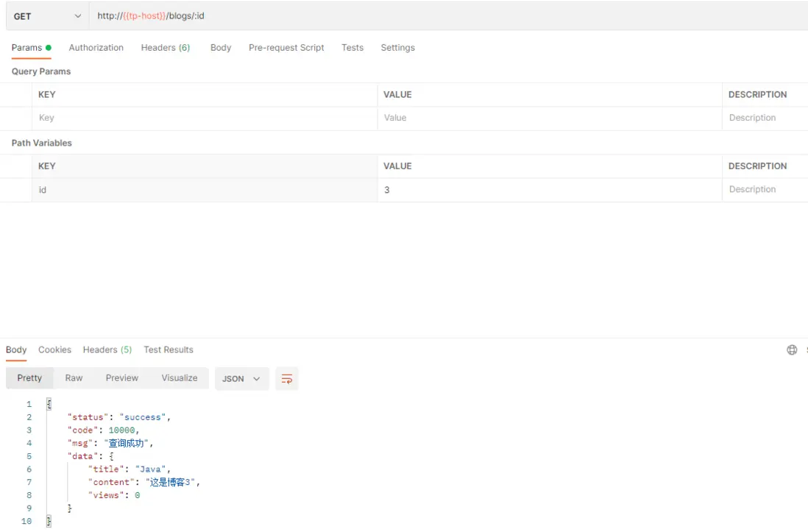Select the Preview view button
The height and width of the screenshot is (532, 808).
pos(122,378)
